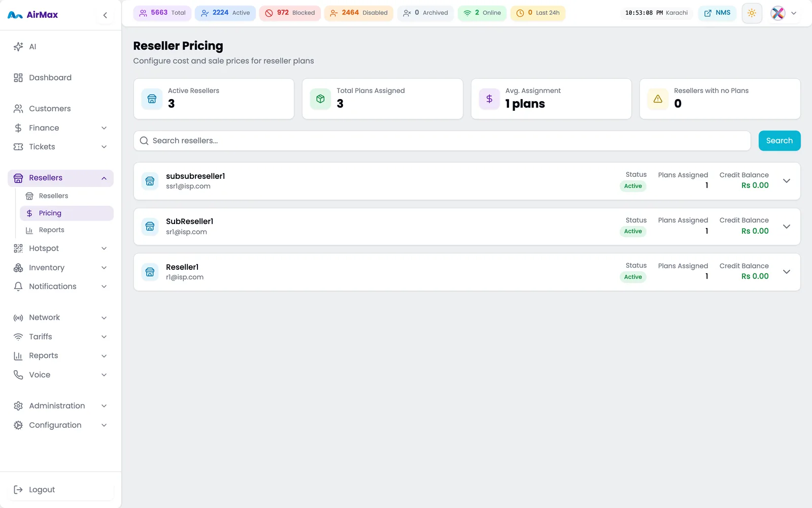Click the Logout button

[61, 490]
